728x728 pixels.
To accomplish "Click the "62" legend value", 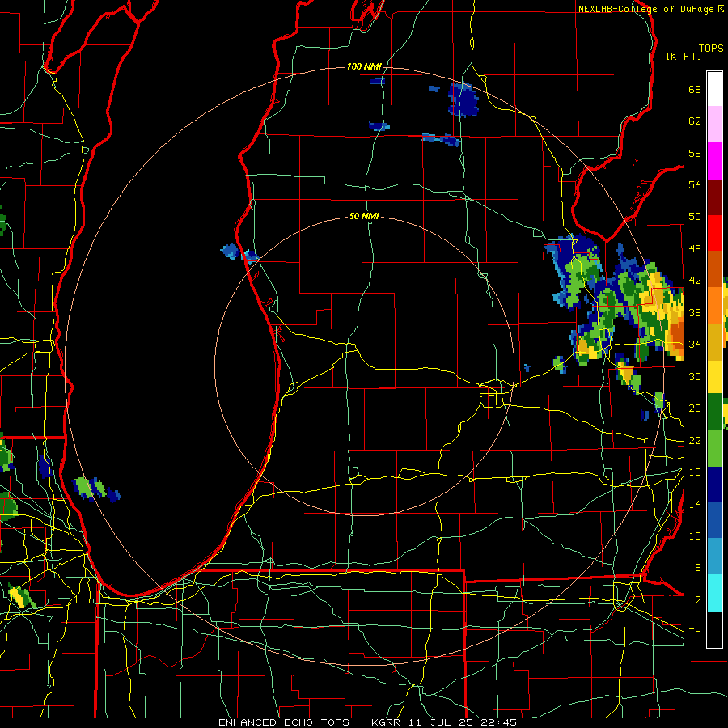I will click(695, 121).
